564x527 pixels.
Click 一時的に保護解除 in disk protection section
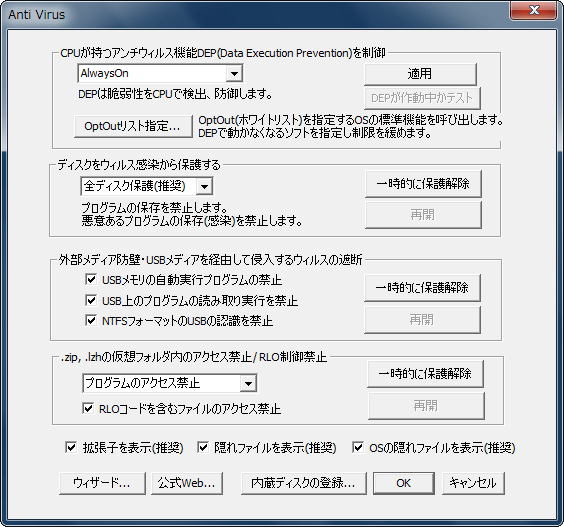pos(423,184)
